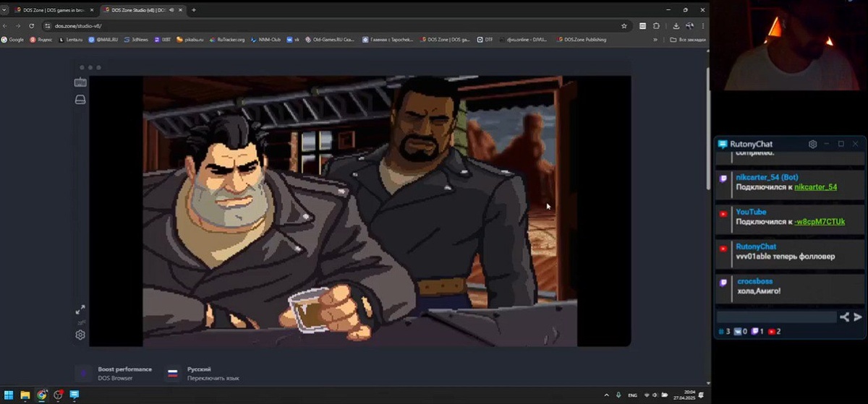868x404 pixels.
Task: Open File Explorer from the taskbar
Action: click(x=25, y=395)
